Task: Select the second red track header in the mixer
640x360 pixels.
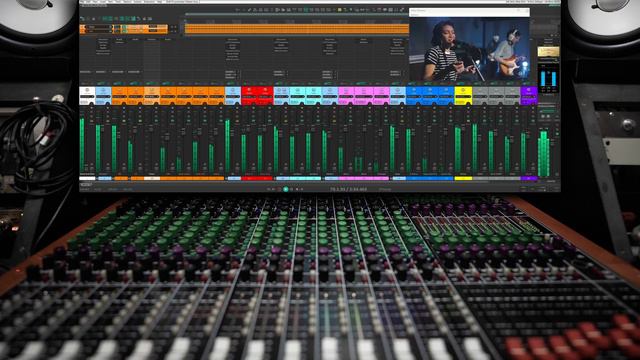Action: coord(265,96)
